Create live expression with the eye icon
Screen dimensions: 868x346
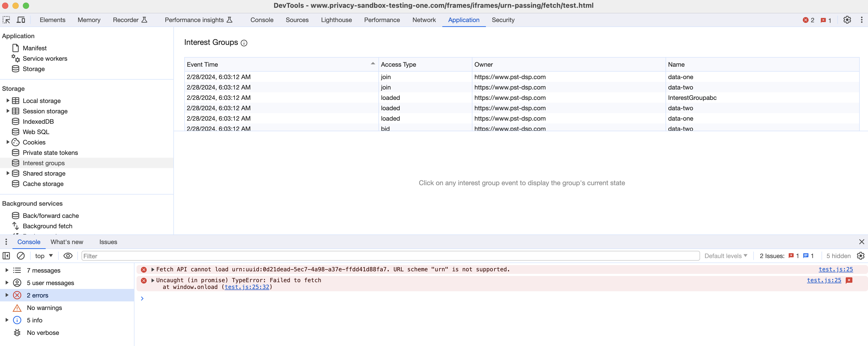68,256
